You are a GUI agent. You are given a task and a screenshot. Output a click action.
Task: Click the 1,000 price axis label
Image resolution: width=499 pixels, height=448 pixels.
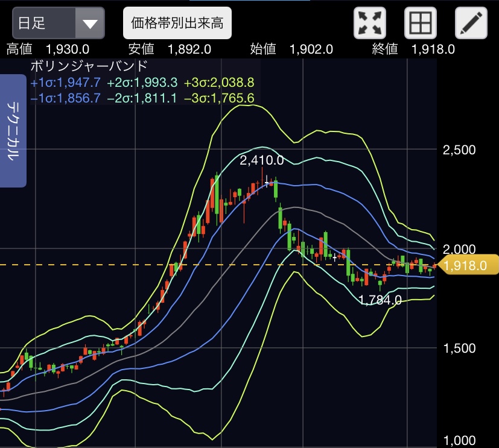pyautogui.click(x=459, y=441)
